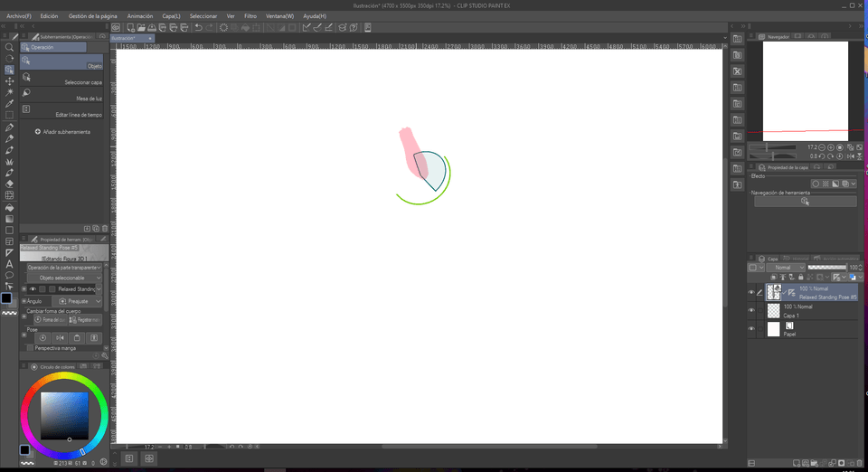Open Ayuda menu
Viewport: 868px width, 472px height.
pos(315,16)
